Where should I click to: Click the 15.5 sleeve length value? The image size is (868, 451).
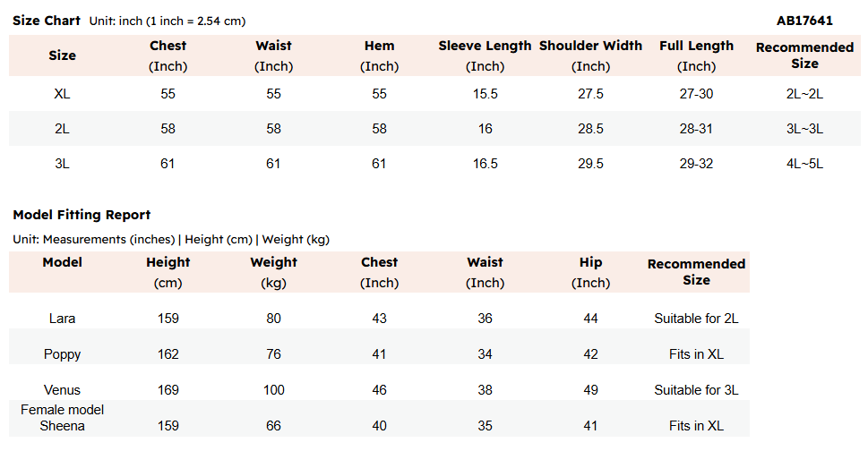click(x=485, y=94)
